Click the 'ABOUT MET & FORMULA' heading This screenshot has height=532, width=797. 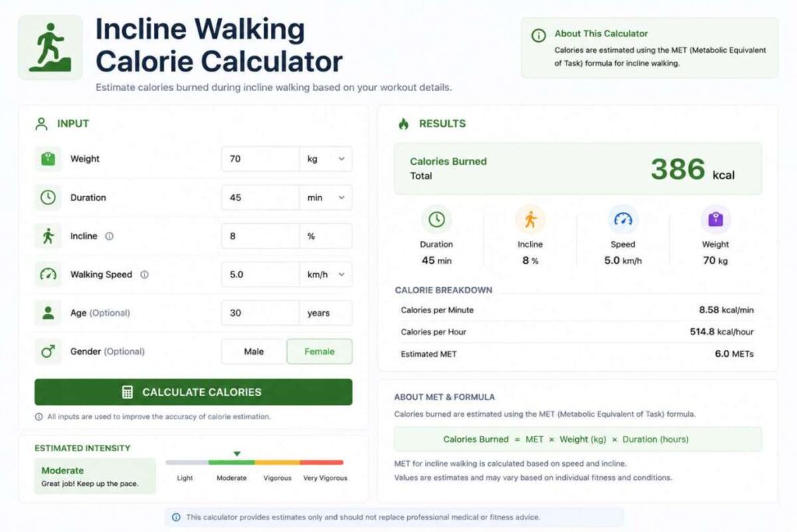click(444, 397)
